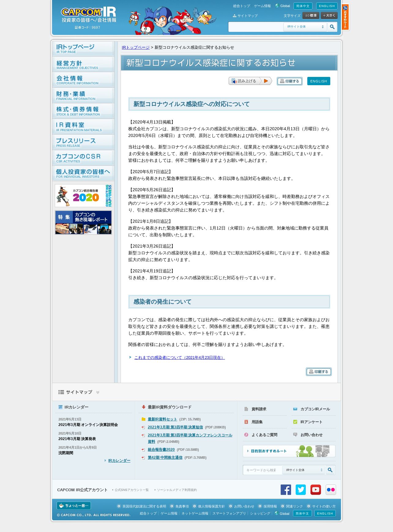
Task: Switch to ENGLISH in the header
Action: (327, 6)
